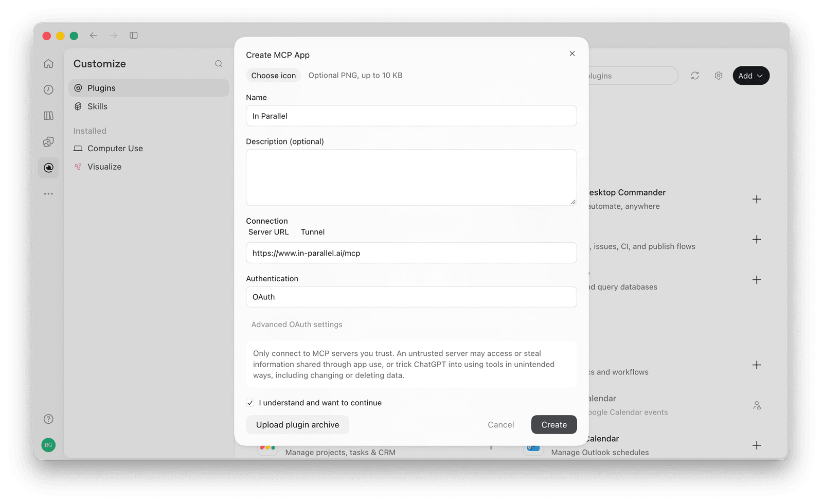The image size is (823, 504).
Task: Search within the Customize panel
Action: click(x=219, y=64)
